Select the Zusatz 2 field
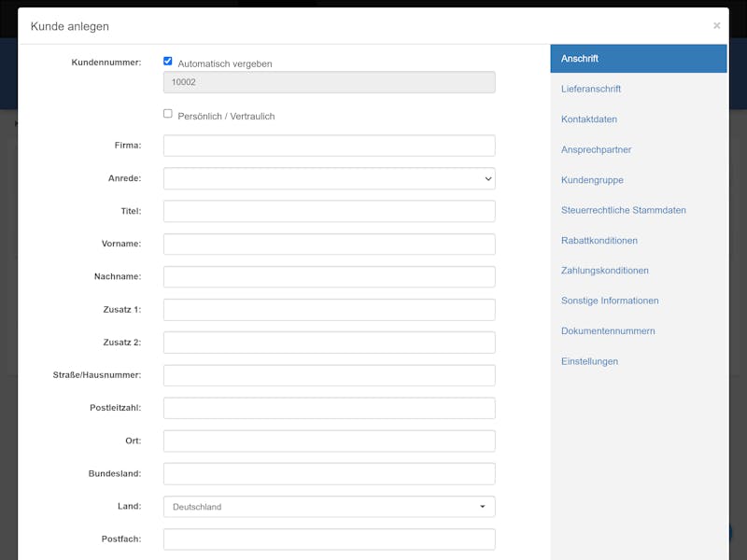This screenshot has height=560, width=747. pyautogui.click(x=330, y=343)
